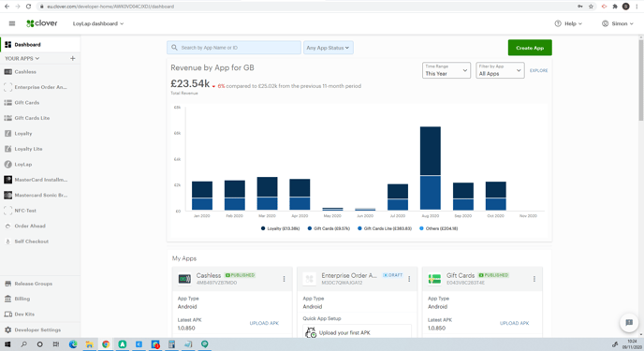Click UPLOAD APK on Gift Cards card
This screenshot has width=644, height=351.
[x=514, y=323]
